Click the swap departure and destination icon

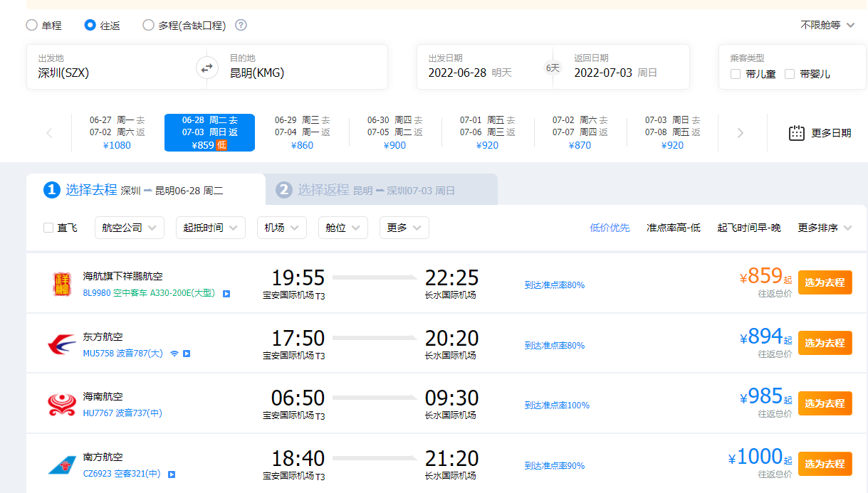(x=206, y=68)
